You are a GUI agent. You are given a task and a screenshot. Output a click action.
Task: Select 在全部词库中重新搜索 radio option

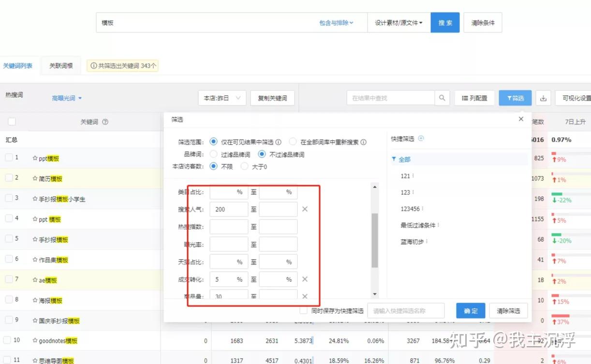(x=293, y=142)
